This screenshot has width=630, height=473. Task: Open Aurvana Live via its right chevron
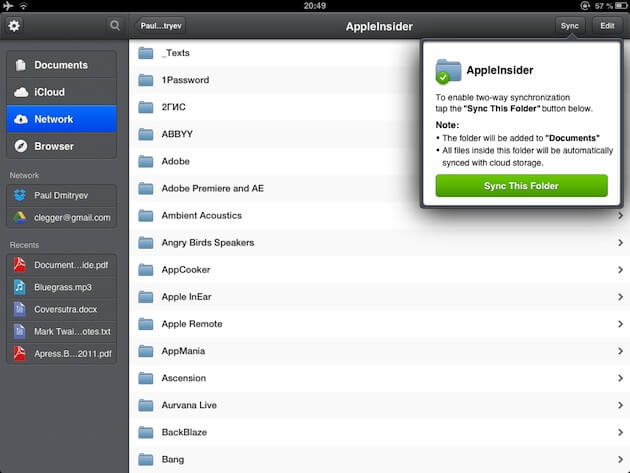point(620,405)
